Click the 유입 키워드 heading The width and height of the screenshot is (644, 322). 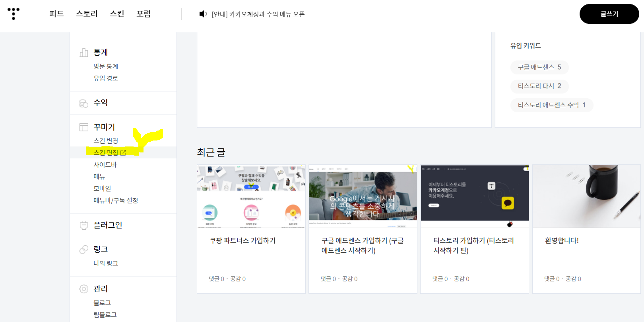526,46
